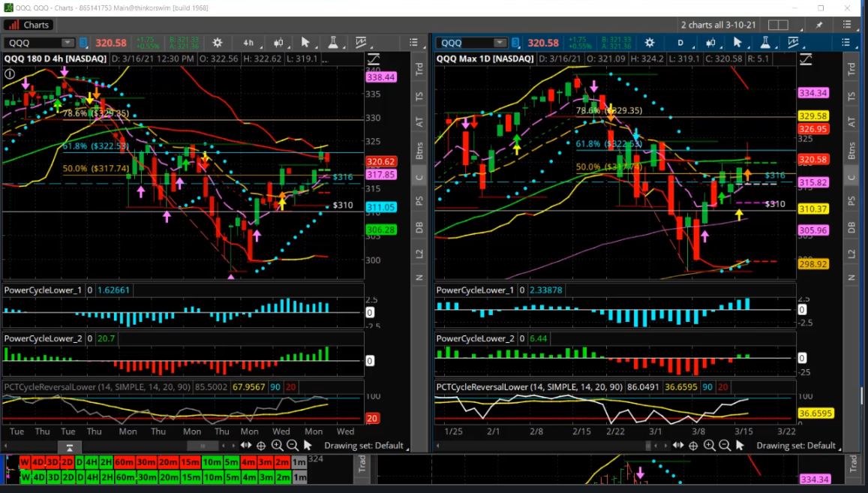Click right chart scale mode icon beside header
The height and width of the screenshot is (493, 868).
coord(806,59)
